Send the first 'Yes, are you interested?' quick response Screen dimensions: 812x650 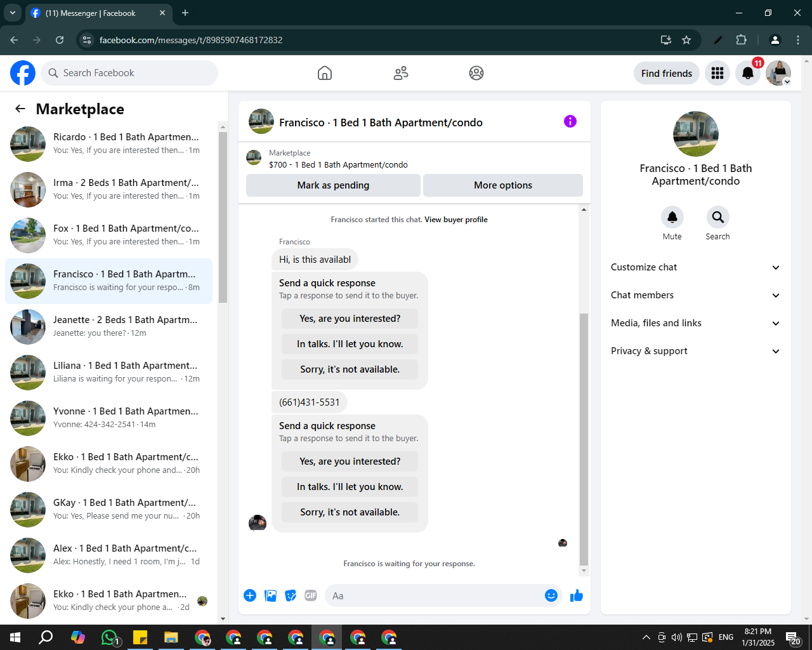[x=350, y=319]
